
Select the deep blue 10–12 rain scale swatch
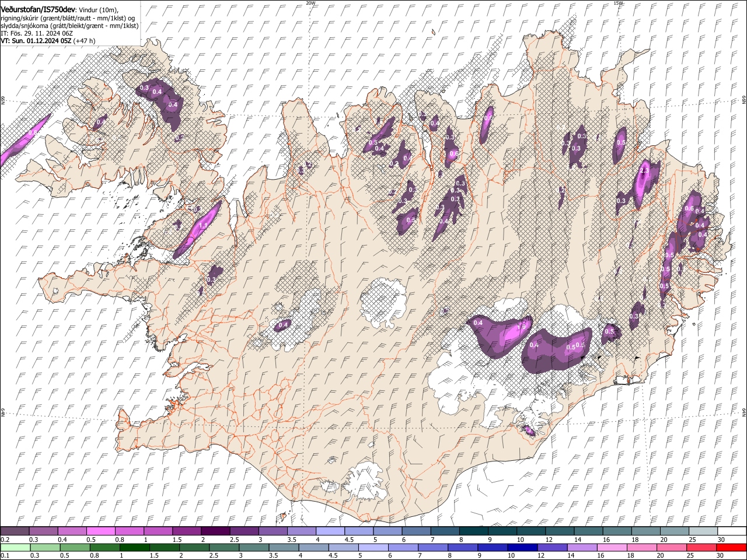click(x=522, y=548)
